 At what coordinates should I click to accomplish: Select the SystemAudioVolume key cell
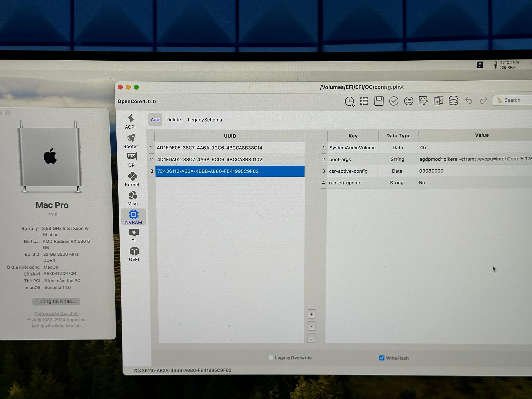[x=352, y=148]
